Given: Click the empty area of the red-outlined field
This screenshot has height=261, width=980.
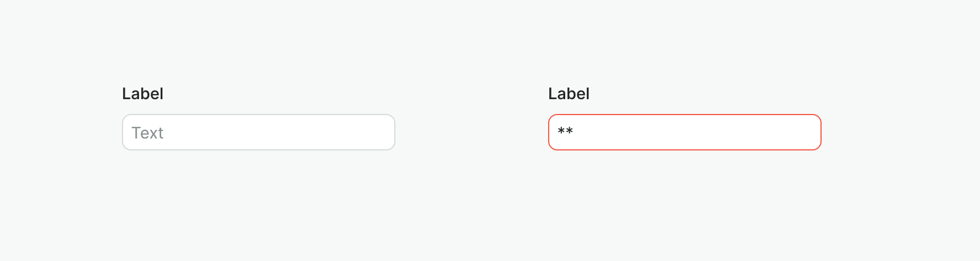Looking at the screenshot, I should pos(712,132).
